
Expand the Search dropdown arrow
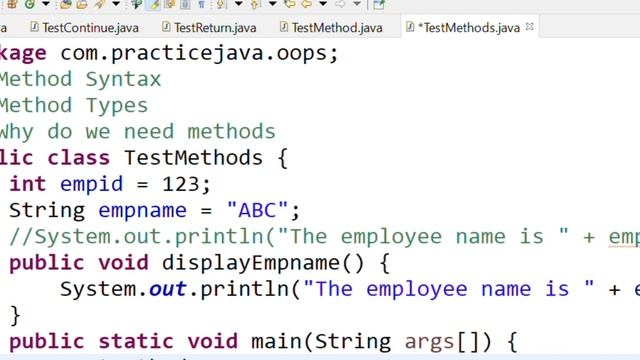click(116, 4)
